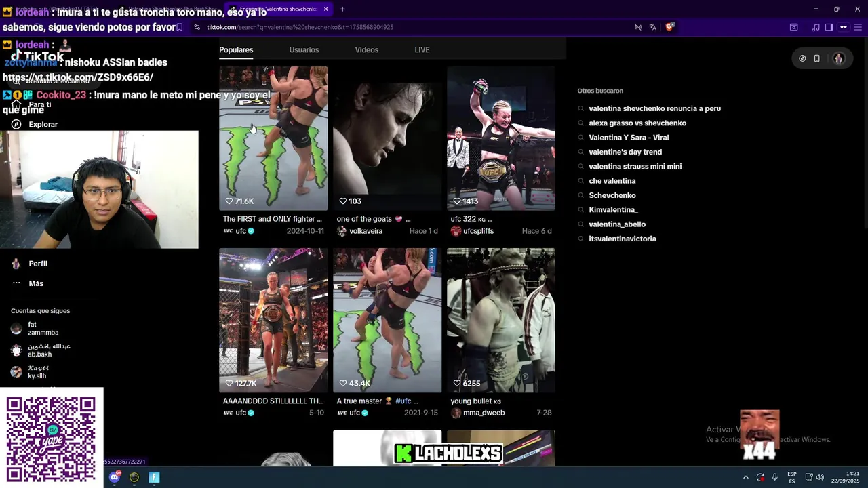Click the translate page icon
The width and height of the screenshot is (868, 488).
[x=652, y=27]
